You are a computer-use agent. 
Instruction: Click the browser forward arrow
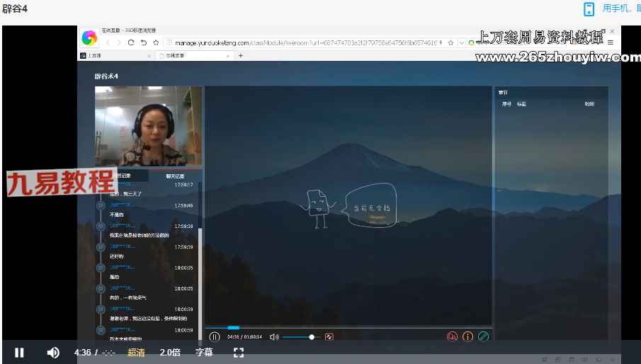click(119, 42)
